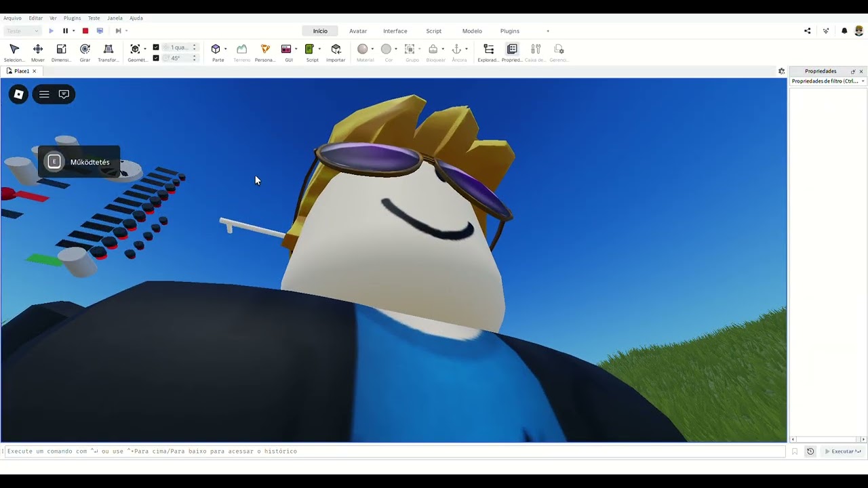This screenshot has height=488, width=868.
Task: Open the Material picker icon
Action: click(x=363, y=49)
